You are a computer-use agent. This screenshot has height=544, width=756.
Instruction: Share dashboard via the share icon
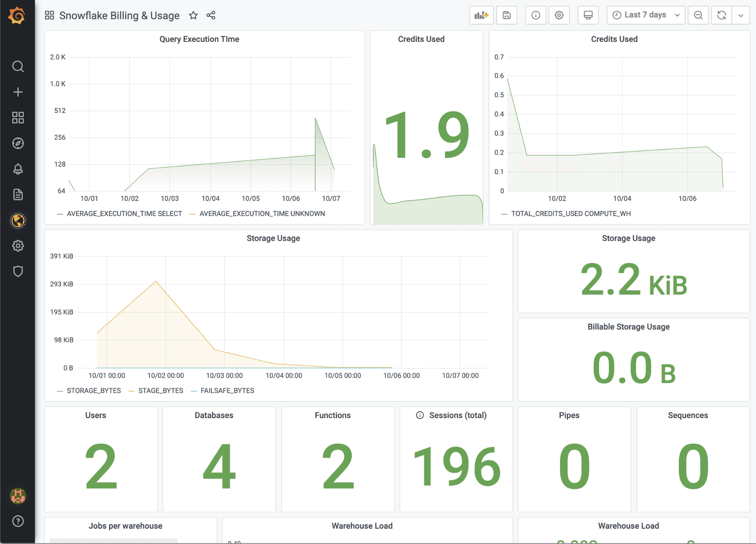(x=211, y=15)
